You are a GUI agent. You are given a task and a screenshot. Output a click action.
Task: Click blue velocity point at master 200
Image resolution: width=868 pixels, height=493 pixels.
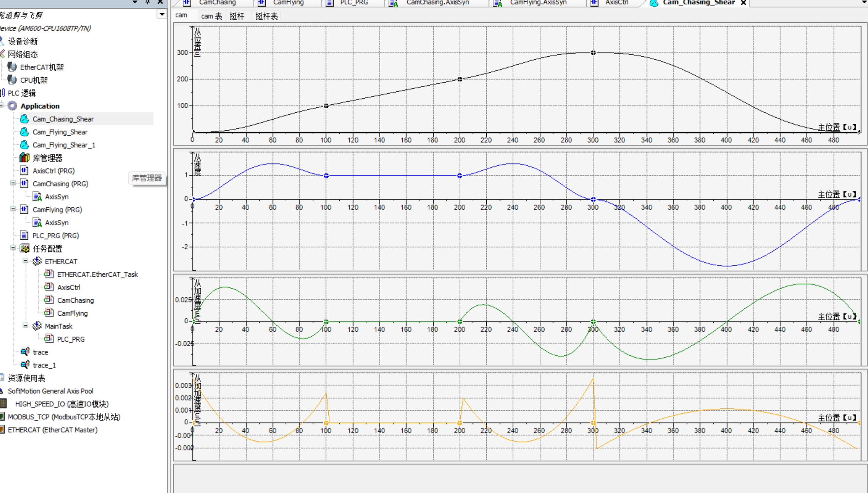point(460,176)
